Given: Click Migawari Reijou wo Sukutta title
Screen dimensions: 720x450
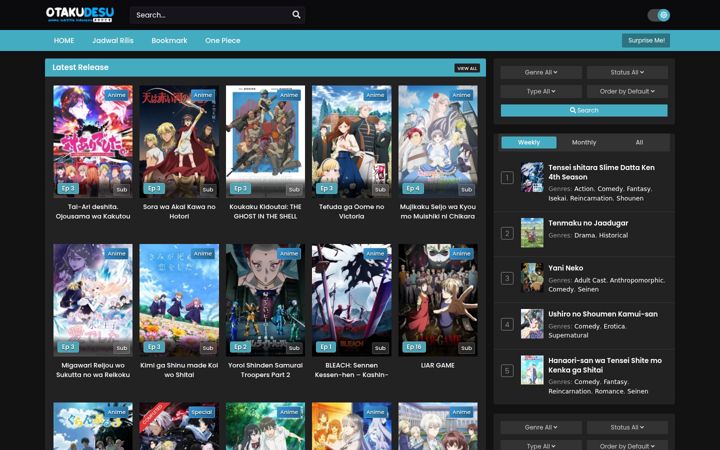Looking at the screenshot, I should pos(93,370).
